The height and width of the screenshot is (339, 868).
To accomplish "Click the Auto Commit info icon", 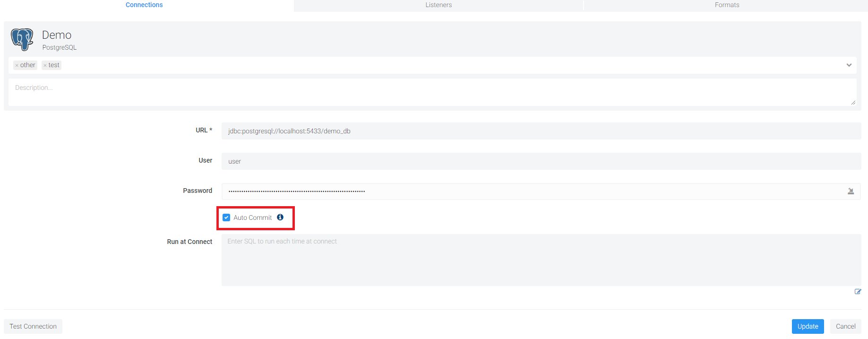I will coord(280,217).
